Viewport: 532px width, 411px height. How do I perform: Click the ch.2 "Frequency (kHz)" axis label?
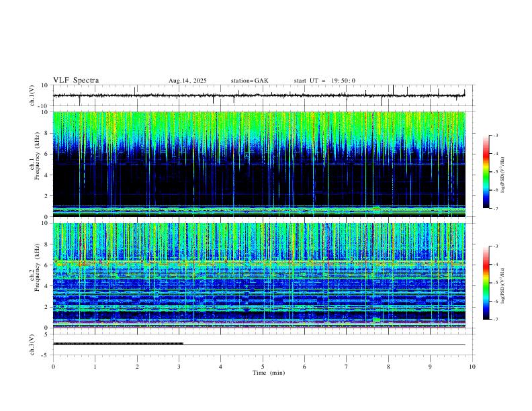[x=37, y=267]
